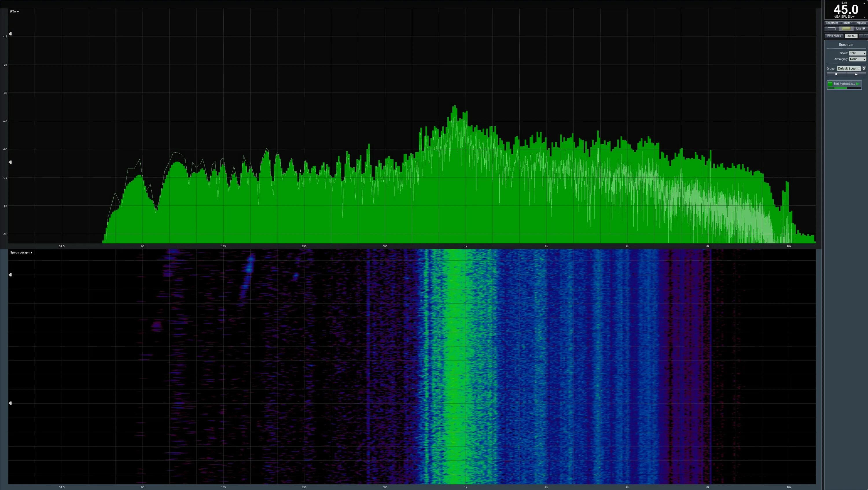Image resolution: width=868 pixels, height=490 pixels.
Task: Switch to the Impulse tab
Action: click(x=860, y=23)
